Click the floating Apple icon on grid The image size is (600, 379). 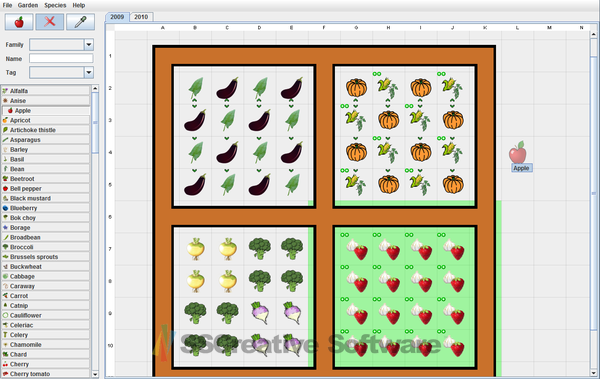518,152
